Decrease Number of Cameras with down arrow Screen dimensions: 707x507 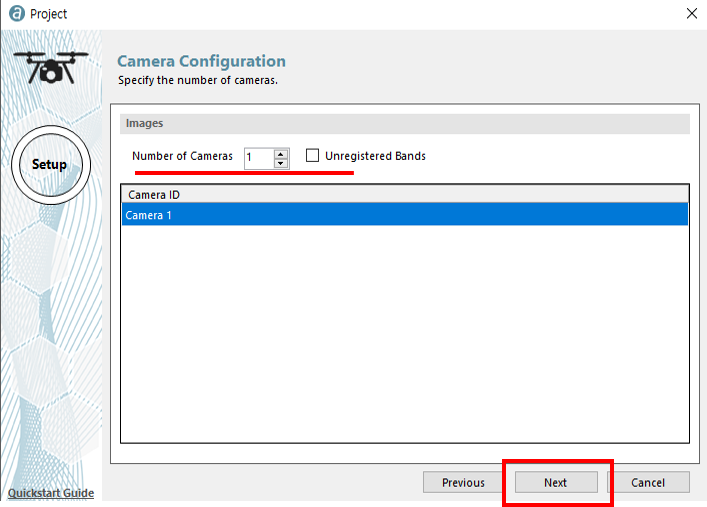click(x=280, y=163)
